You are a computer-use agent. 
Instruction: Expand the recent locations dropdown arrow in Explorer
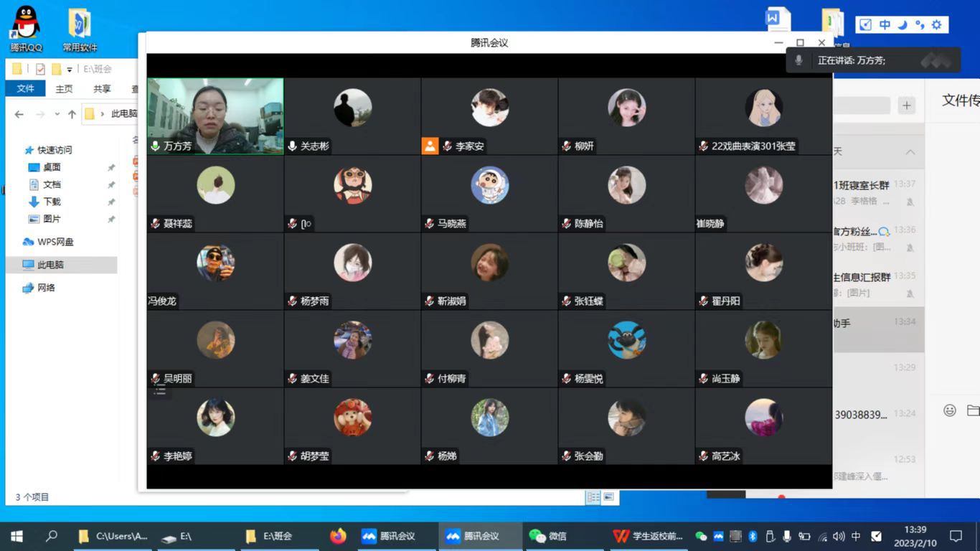pyautogui.click(x=59, y=114)
